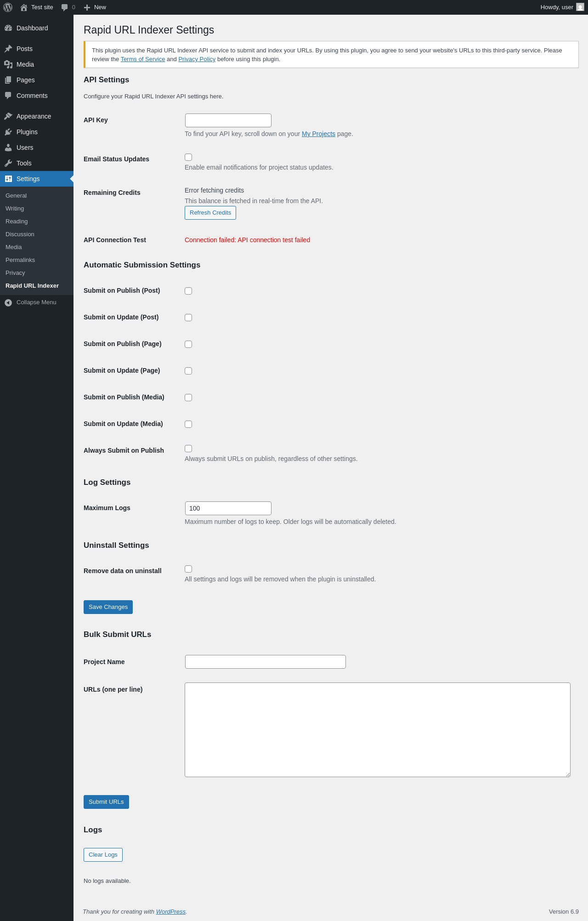Click the Submit URLs button
588x921 pixels.
click(106, 802)
